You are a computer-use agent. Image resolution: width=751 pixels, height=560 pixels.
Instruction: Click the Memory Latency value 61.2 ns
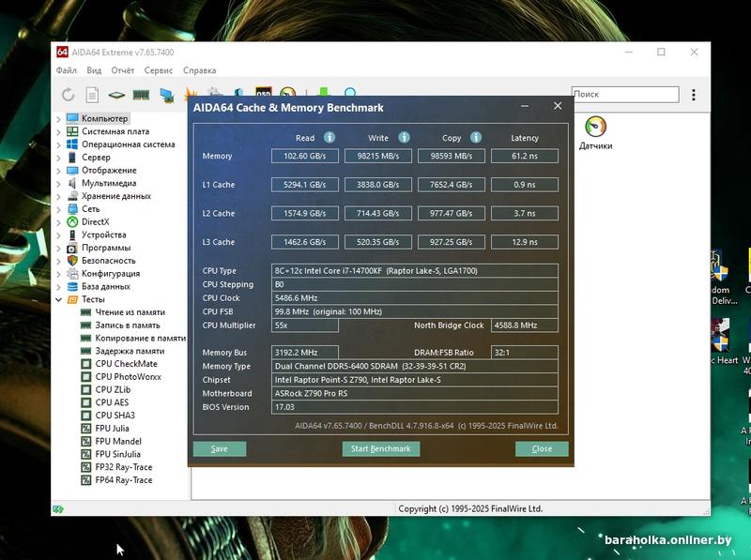pos(525,156)
